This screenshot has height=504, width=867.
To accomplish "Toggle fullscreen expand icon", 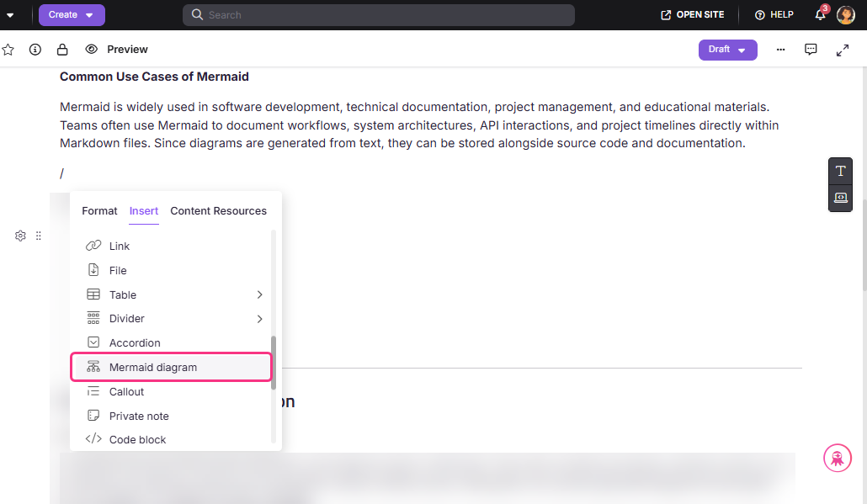I will click(x=842, y=50).
